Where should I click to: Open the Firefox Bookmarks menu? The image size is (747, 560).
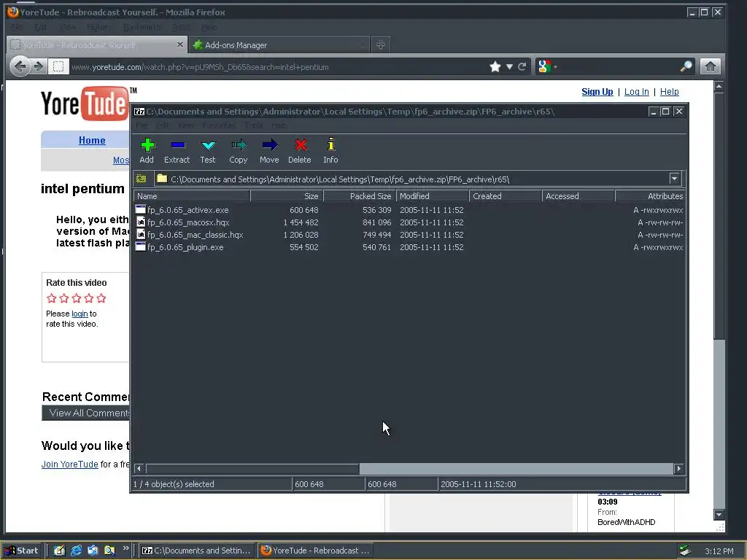(x=142, y=27)
